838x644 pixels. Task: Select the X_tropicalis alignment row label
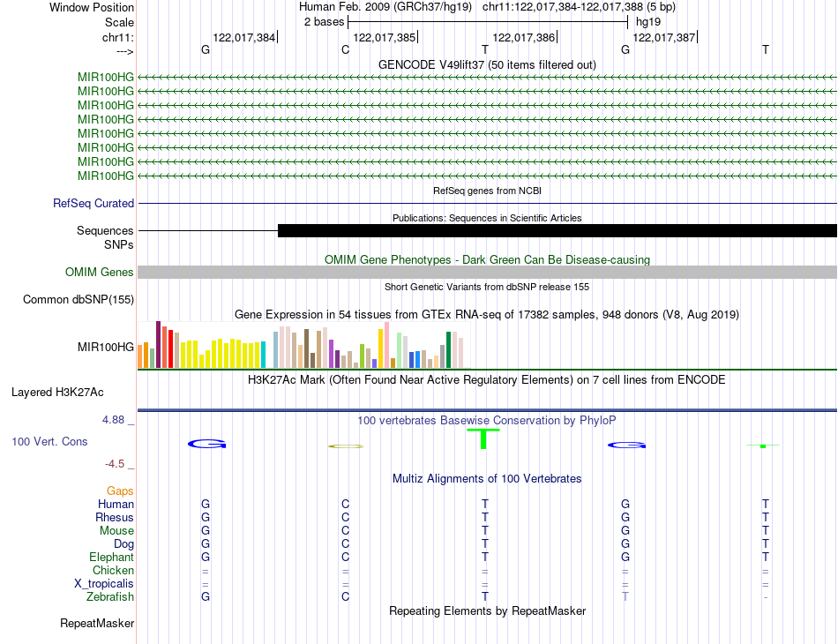104,584
